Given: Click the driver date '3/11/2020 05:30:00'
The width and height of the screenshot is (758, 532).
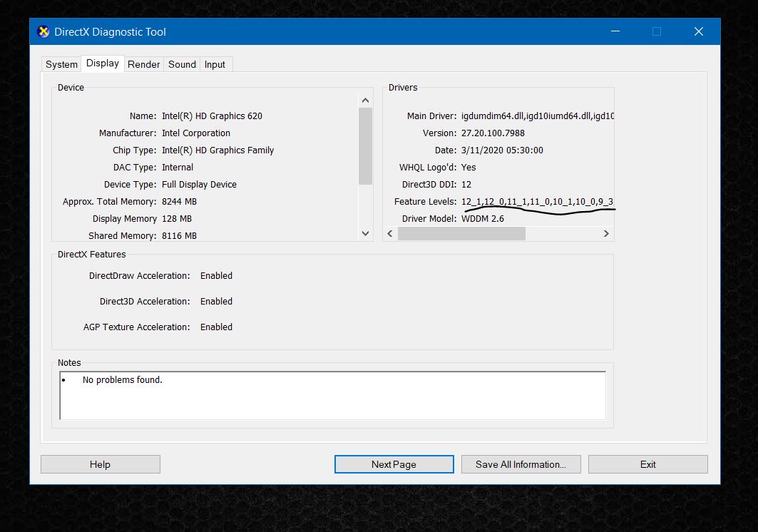Looking at the screenshot, I should pyautogui.click(x=502, y=150).
